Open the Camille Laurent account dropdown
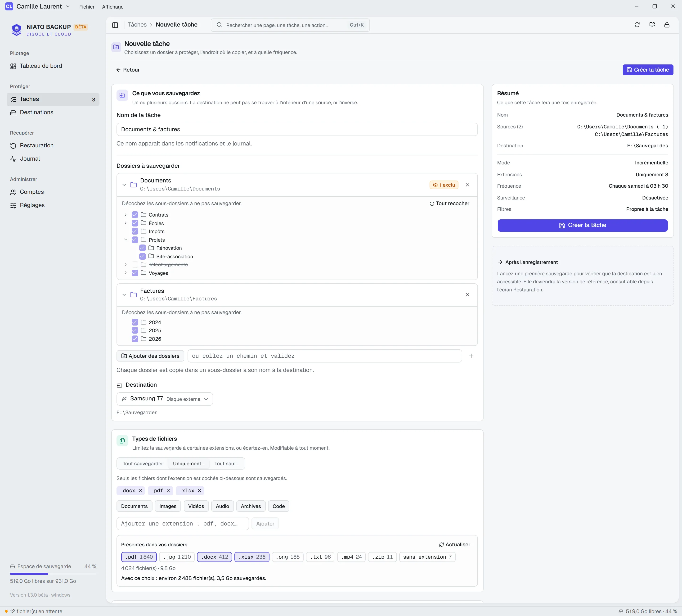Viewport: 682px width, 616px height. click(38, 6)
